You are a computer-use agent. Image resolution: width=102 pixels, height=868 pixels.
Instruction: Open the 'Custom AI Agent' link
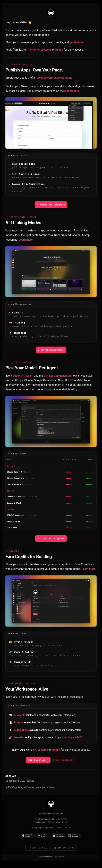[23, 375]
